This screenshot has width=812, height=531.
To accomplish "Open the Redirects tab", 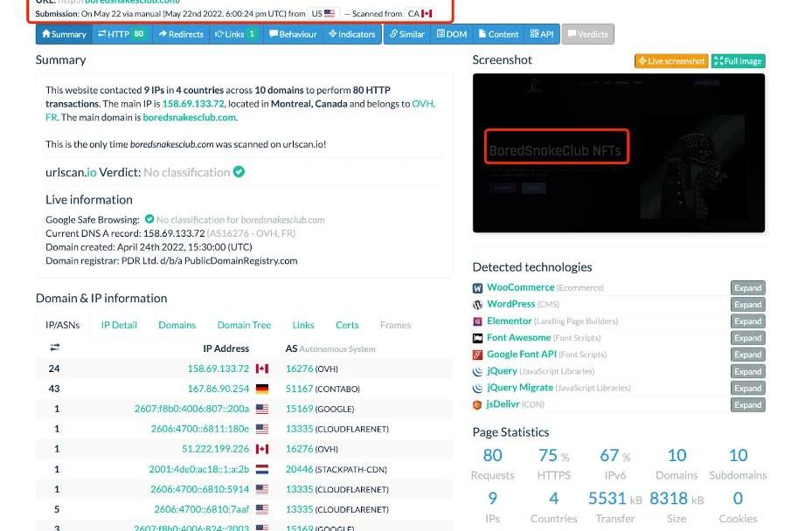I will coord(181,34).
